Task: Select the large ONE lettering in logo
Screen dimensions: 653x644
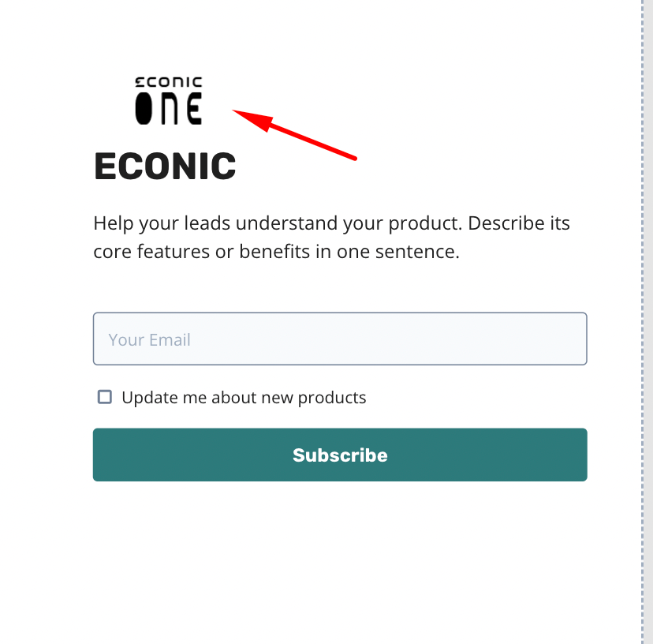Action: [169, 108]
